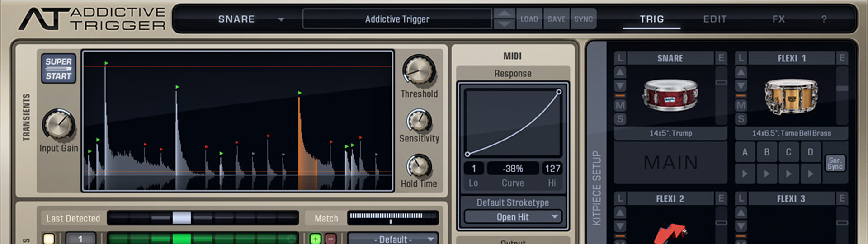This screenshot has height=244, width=868.
Task: Click the fingerprint number 1 field
Action: click(80, 239)
